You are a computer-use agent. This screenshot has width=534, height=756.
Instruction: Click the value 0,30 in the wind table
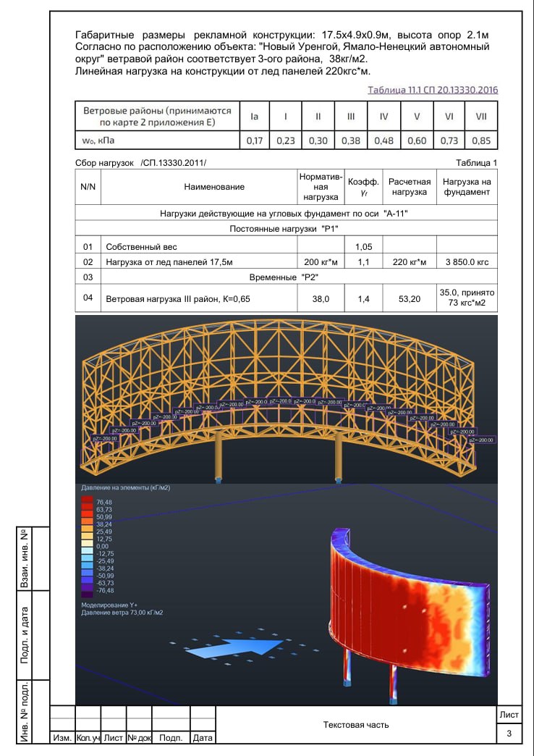(x=318, y=140)
